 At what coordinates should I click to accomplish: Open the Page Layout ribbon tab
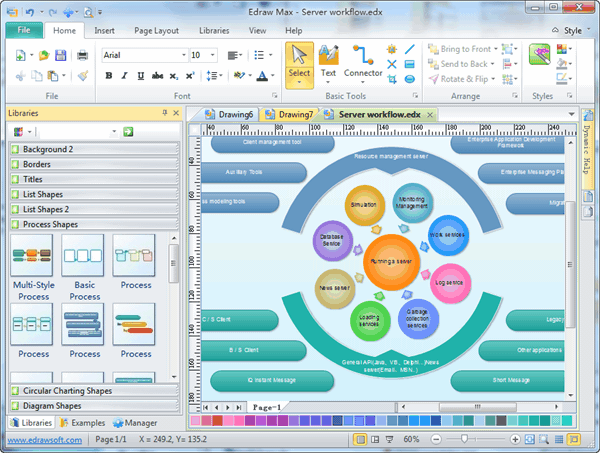(155, 31)
